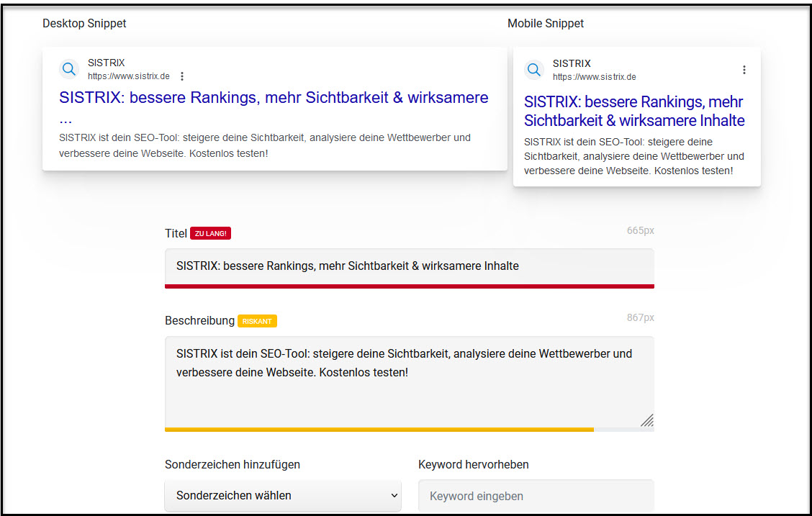
Task: Open the Sonderzeichen wählen dropdown
Action: [x=283, y=495]
